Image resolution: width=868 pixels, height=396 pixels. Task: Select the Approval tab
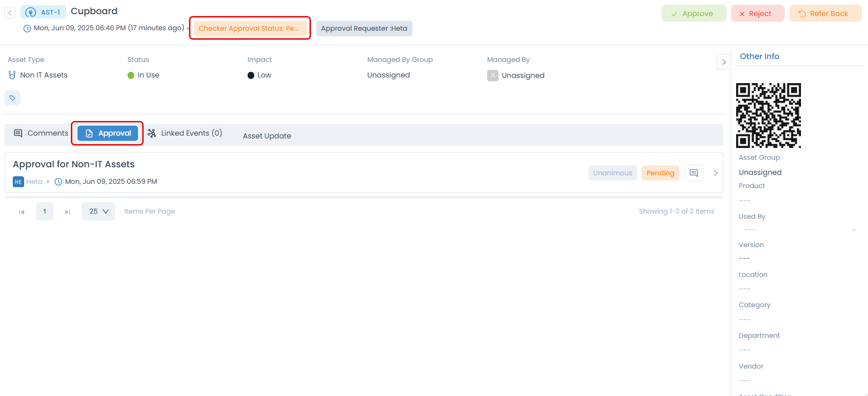(108, 133)
